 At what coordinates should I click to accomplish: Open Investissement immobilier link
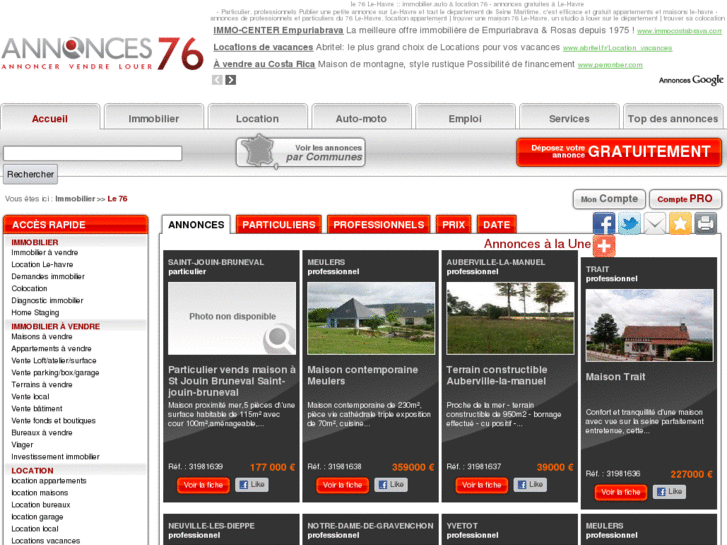pos(55,457)
